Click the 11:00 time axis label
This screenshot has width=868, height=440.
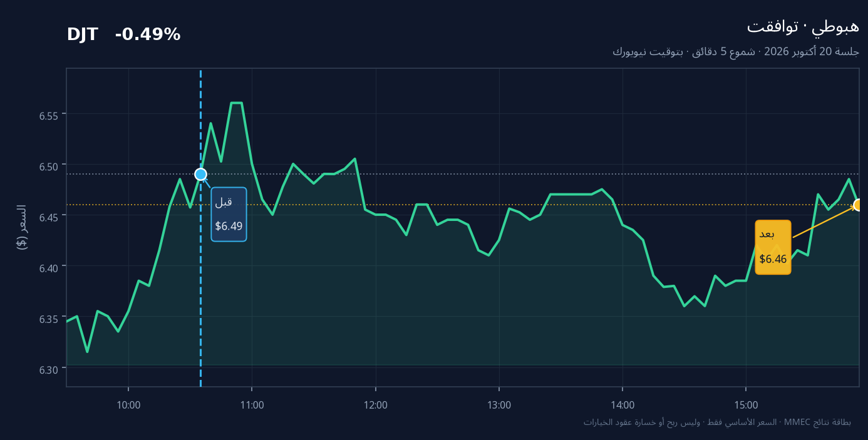(252, 405)
